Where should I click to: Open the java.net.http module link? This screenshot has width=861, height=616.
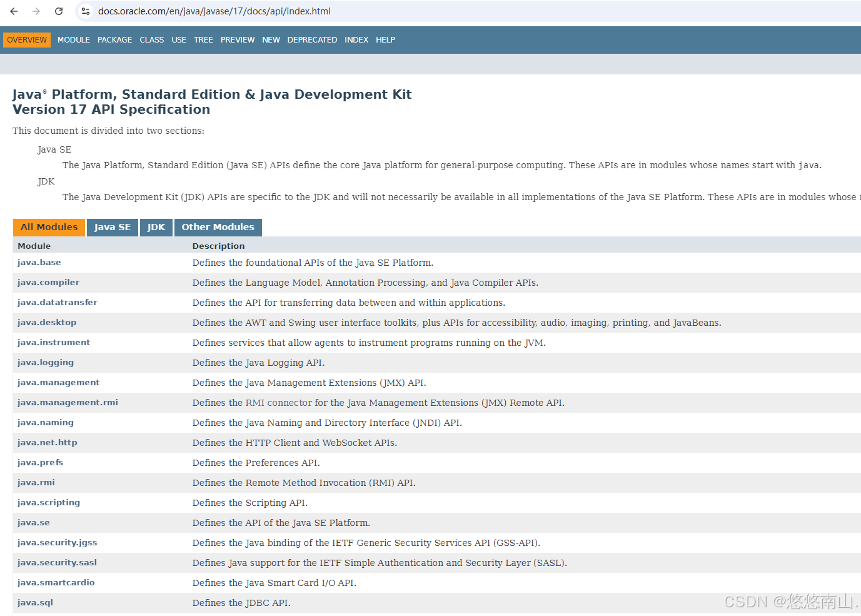[47, 442]
